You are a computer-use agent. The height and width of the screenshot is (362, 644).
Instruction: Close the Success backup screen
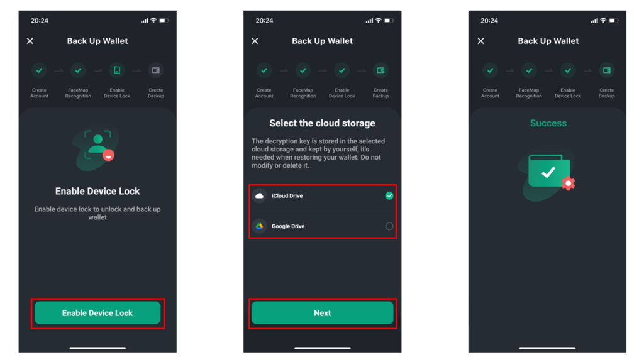[x=481, y=41]
